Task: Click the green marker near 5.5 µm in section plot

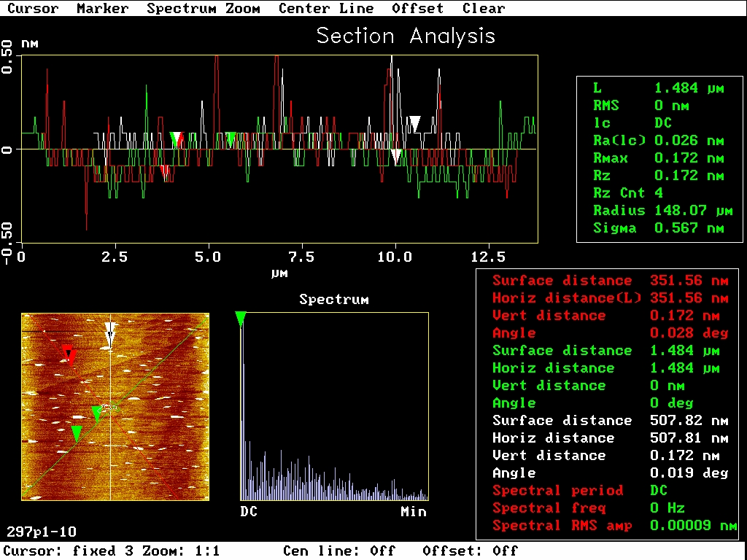Action: pyautogui.click(x=231, y=139)
